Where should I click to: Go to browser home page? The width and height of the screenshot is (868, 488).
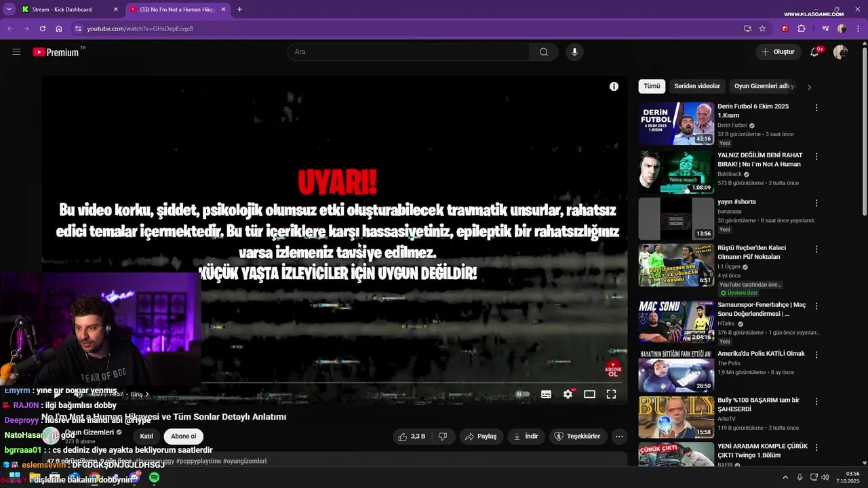click(59, 28)
